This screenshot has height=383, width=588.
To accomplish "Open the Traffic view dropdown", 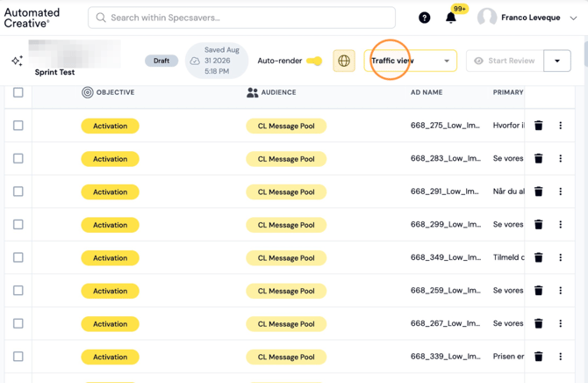I will [410, 61].
